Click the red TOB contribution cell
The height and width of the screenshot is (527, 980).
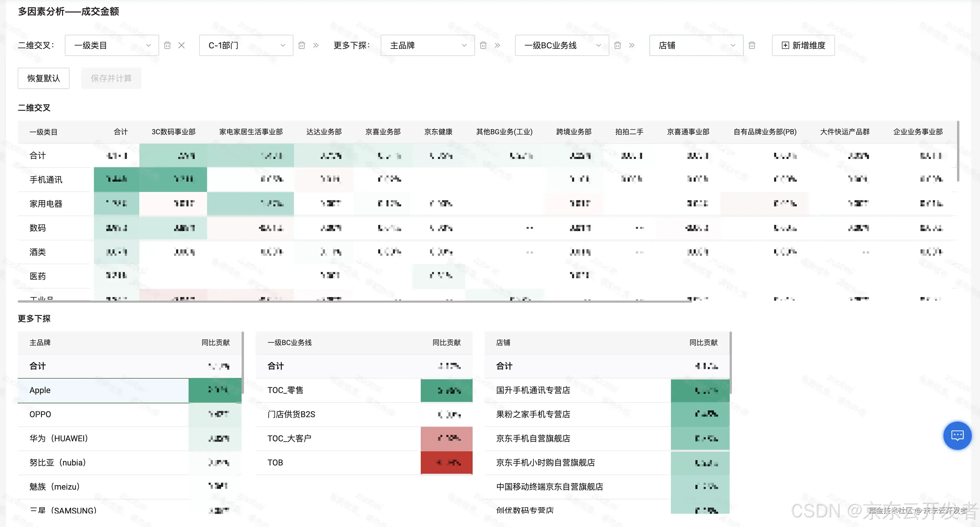pyautogui.click(x=446, y=462)
